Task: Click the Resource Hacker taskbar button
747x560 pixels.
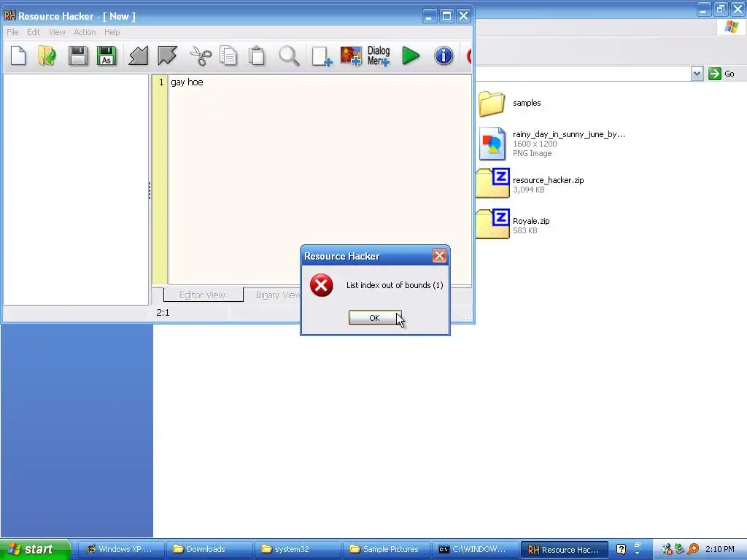Action: [x=564, y=550]
